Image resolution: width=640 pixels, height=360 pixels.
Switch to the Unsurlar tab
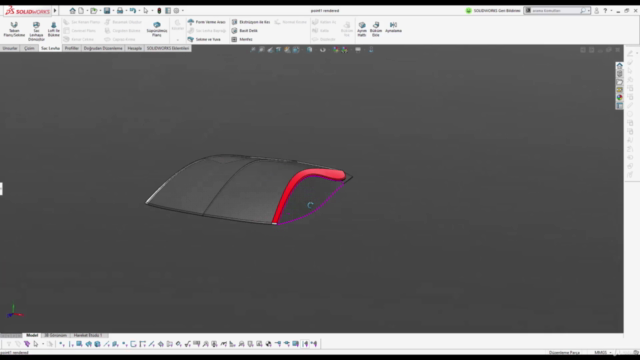tap(10, 48)
